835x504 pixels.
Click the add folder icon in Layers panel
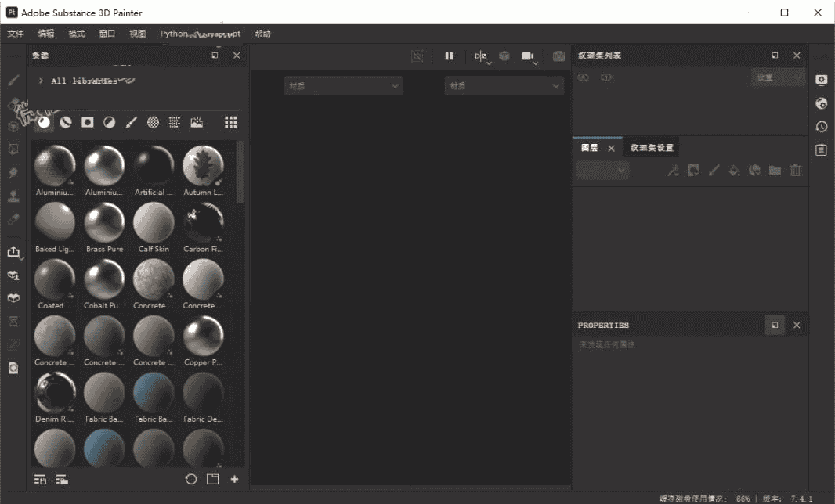[775, 170]
